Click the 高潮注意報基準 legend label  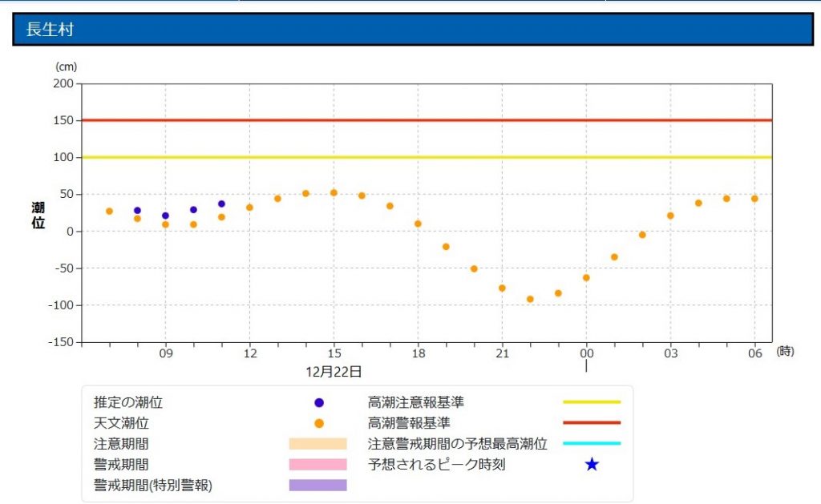point(416,402)
